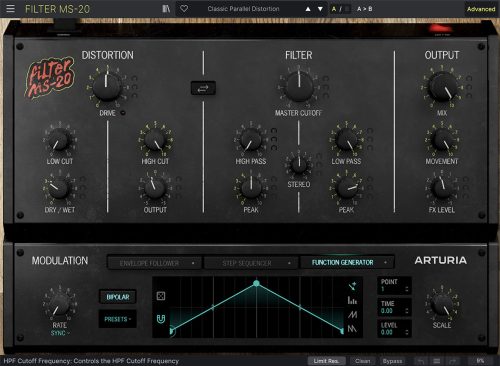Screen dimensions: 500x366
Task: Select the B preset slot
Action: pyautogui.click(x=347, y=9)
